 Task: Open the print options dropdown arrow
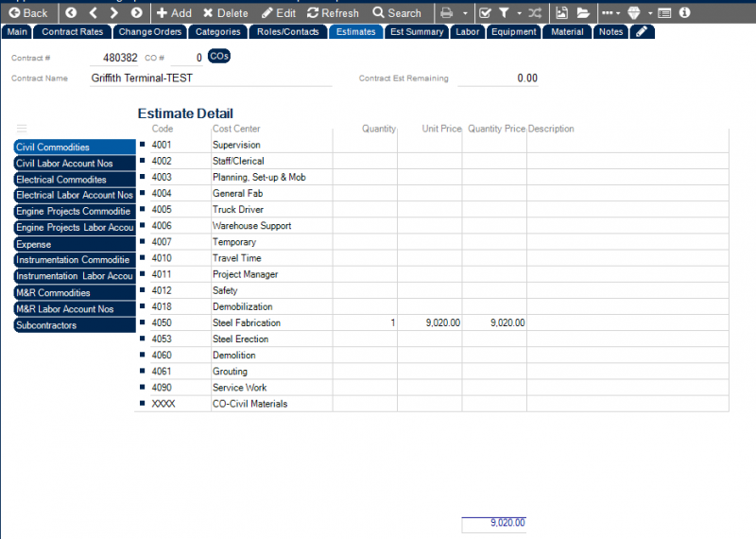point(465,13)
